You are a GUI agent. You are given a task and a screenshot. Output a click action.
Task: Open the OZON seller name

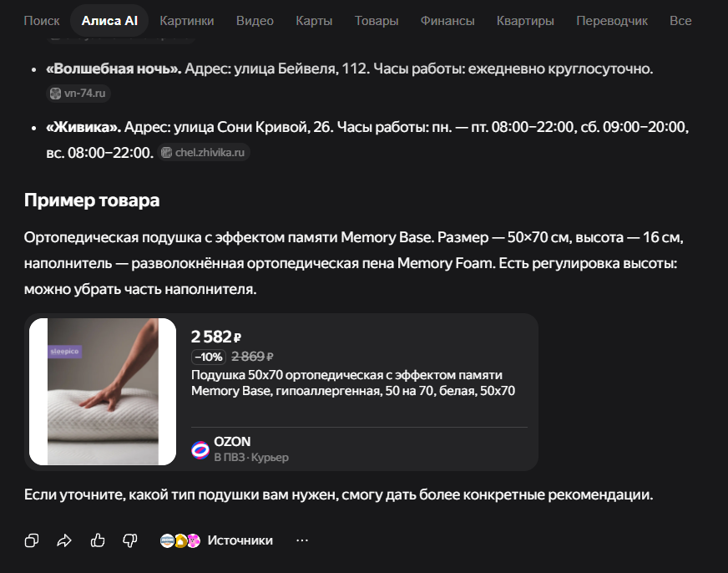pyautogui.click(x=232, y=441)
